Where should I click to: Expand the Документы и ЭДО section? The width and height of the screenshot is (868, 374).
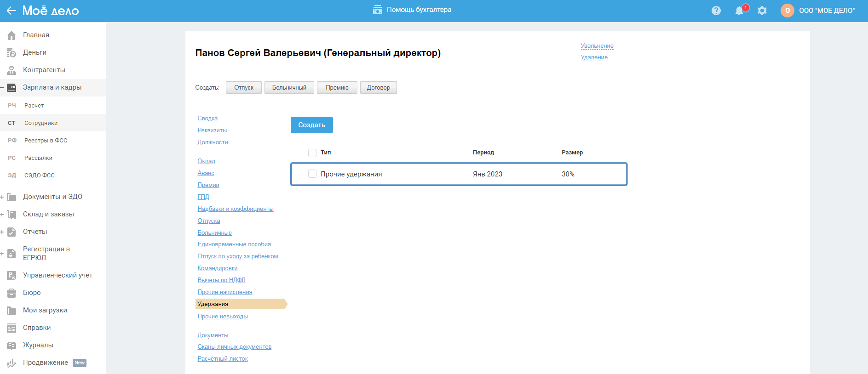tap(2, 197)
